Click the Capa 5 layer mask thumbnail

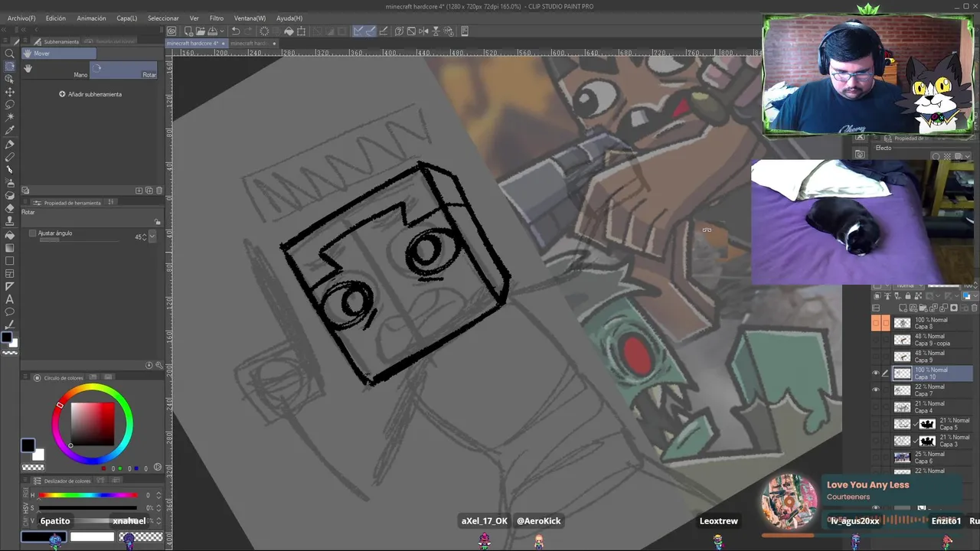[x=927, y=424]
